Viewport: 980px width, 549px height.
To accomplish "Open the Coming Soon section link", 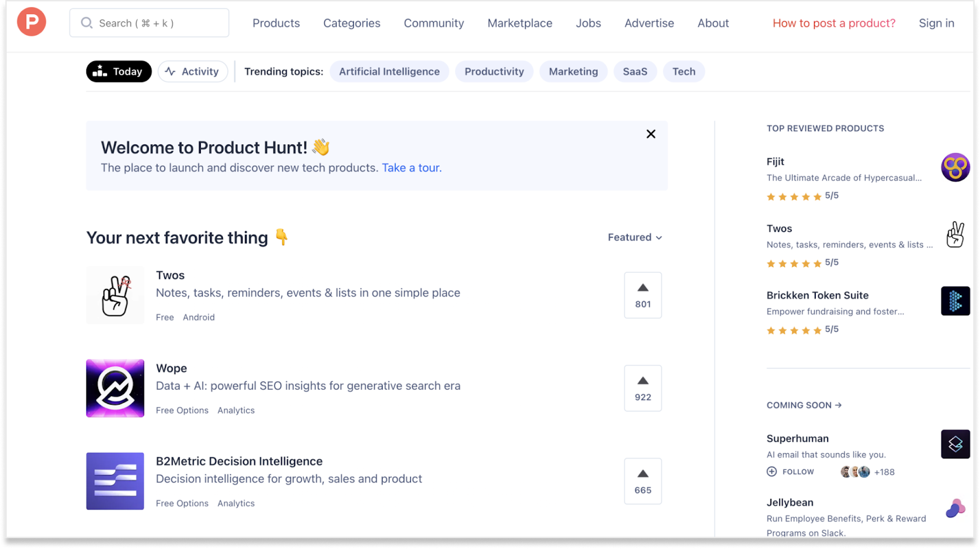I will [x=804, y=405].
